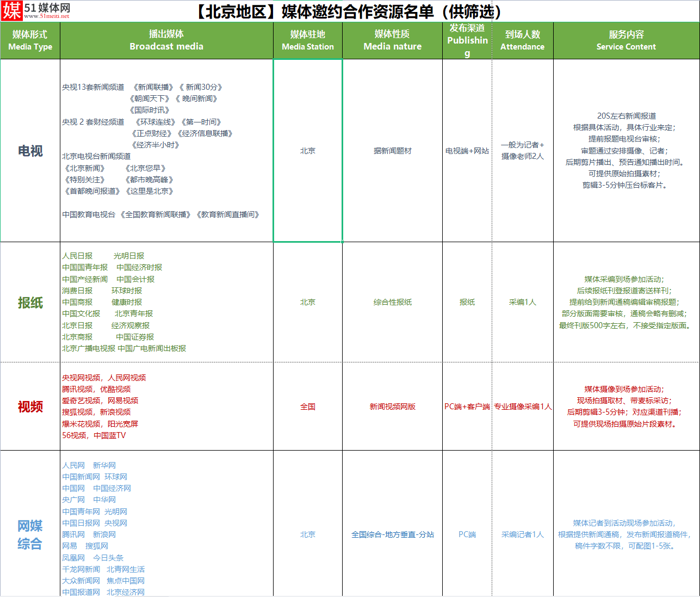Click the service cell starting with 20S左右新闻报道
700x597 pixels.
(x=626, y=151)
